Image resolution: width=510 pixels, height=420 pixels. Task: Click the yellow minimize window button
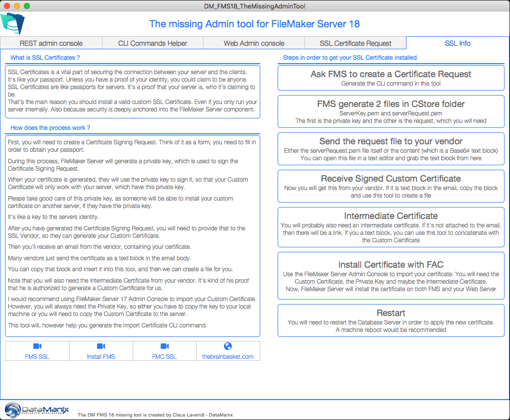[x=17, y=6]
